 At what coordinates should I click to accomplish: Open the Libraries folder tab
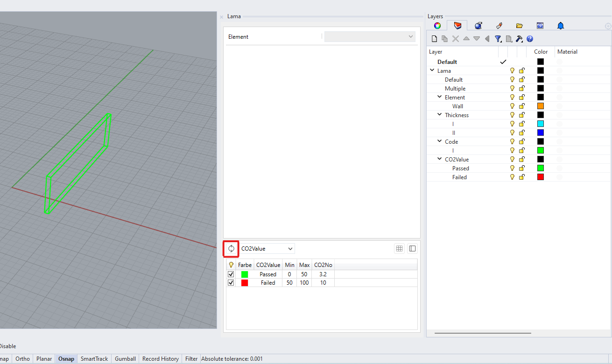[x=519, y=26]
